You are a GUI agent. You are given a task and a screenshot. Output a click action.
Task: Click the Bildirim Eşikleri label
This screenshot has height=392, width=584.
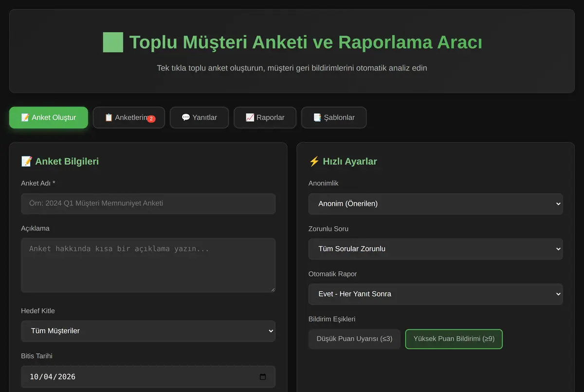[332, 319]
